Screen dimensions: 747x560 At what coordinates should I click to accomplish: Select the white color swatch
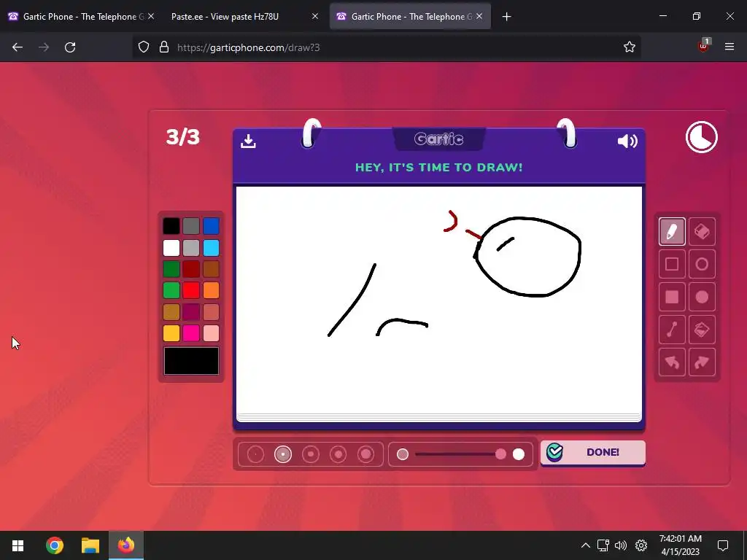click(x=171, y=248)
